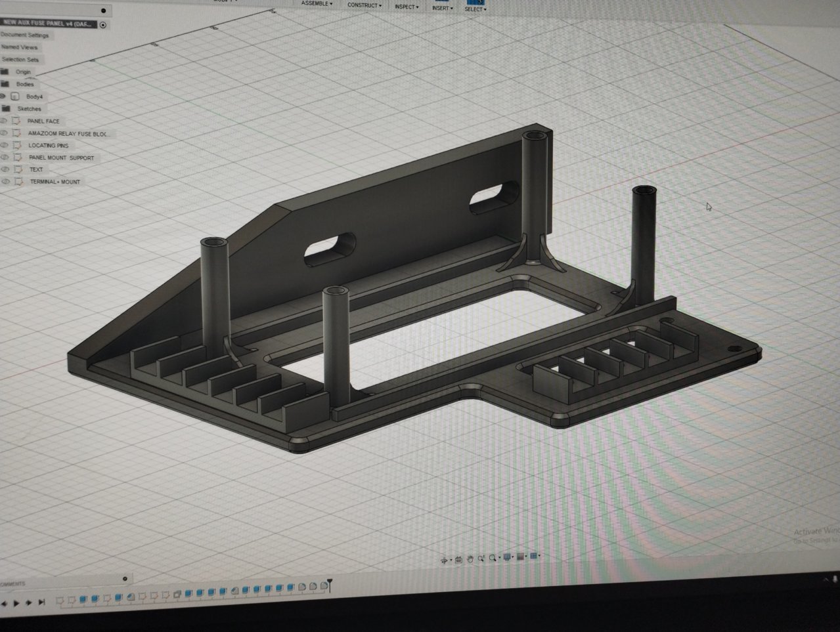
Task: Click the Body4 body icon
Action: coord(15,96)
